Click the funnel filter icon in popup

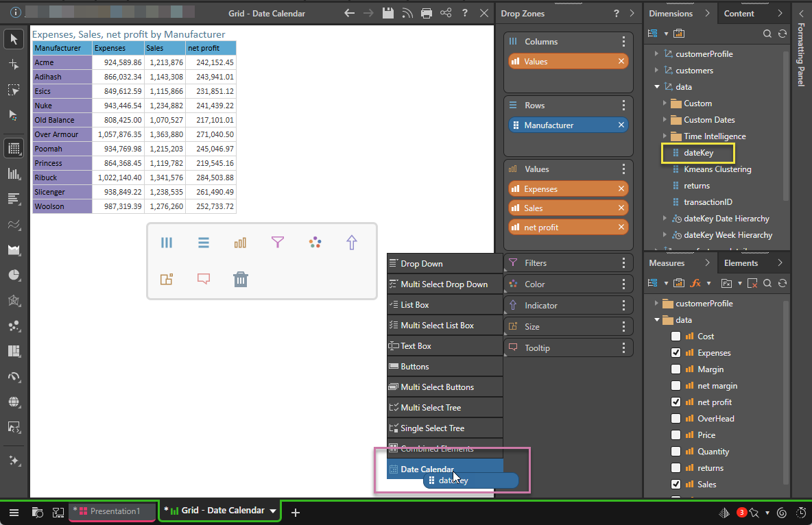(x=277, y=242)
